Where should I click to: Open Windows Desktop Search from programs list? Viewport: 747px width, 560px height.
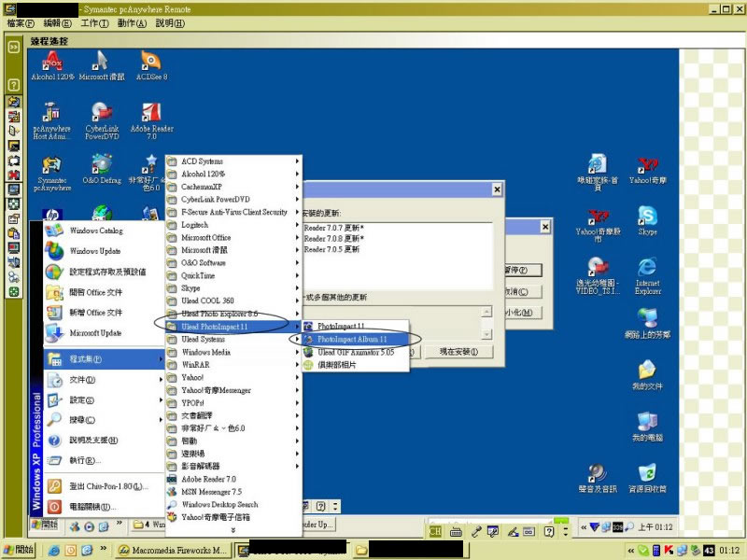(x=233, y=504)
